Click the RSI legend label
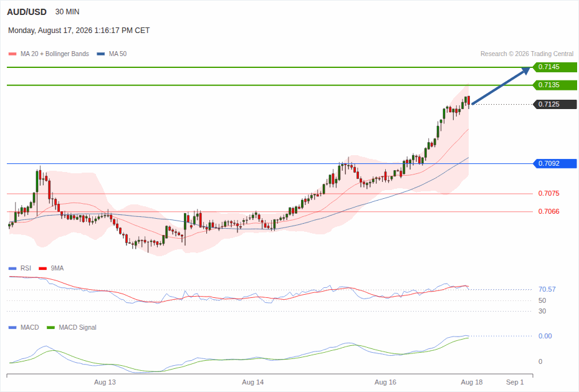Viewport: 579px width, 392px height. pyautogui.click(x=26, y=269)
